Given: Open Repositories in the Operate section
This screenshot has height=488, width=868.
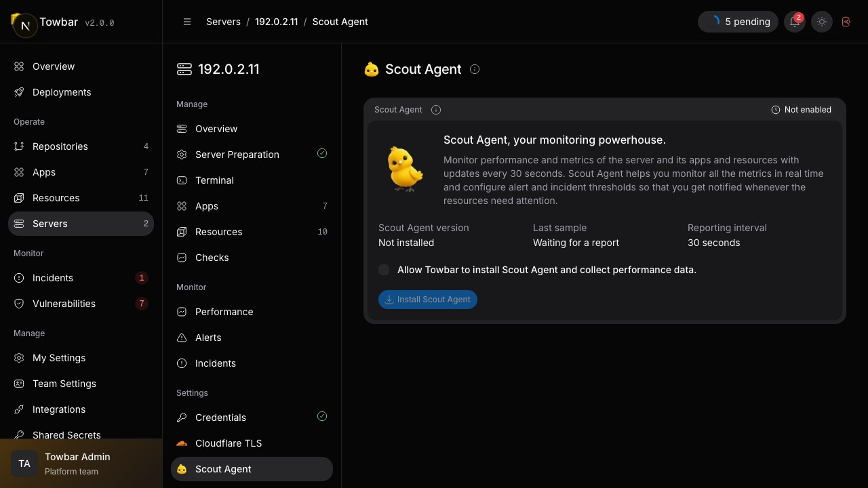Looking at the screenshot, I should [81, 146].
